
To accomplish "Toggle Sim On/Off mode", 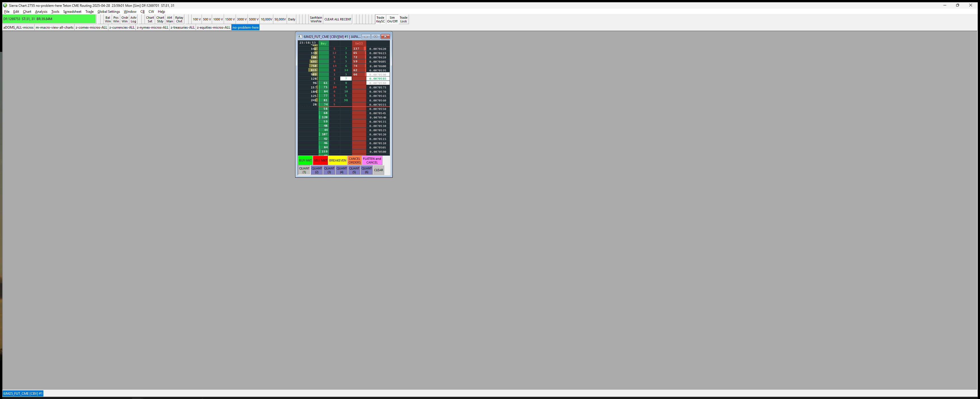I will pos(392,19).
